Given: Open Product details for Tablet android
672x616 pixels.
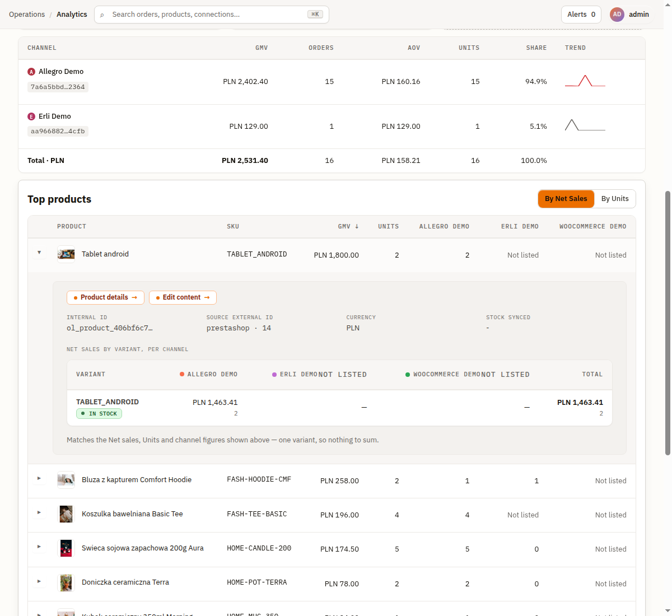Looking at the screenshot, I should pos(105,297).
